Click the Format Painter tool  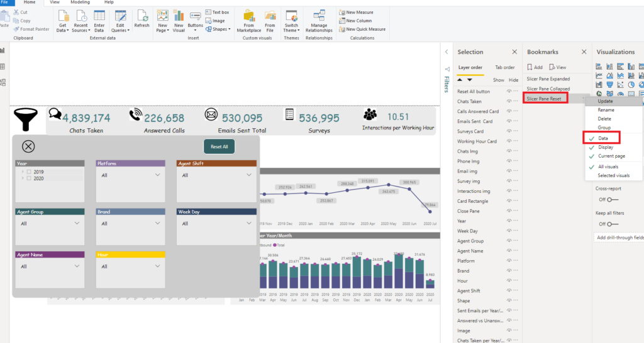tap(31, 29)
